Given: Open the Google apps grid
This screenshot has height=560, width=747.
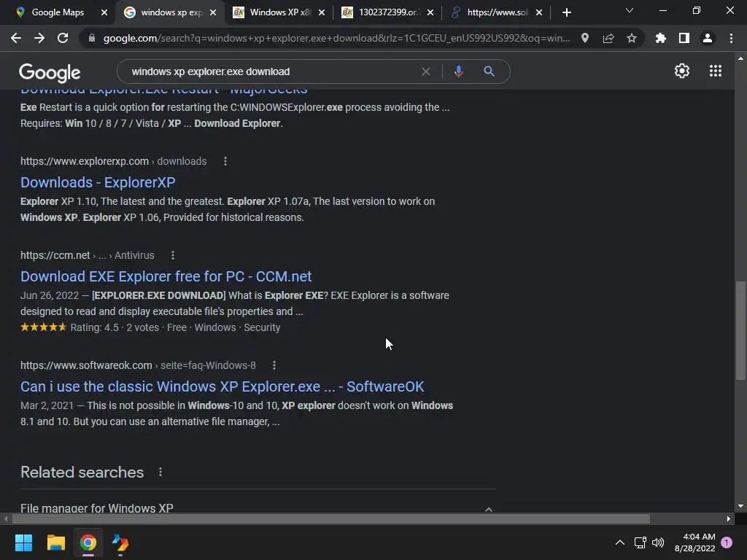Looking at the screenshot, I should point(716,71).
